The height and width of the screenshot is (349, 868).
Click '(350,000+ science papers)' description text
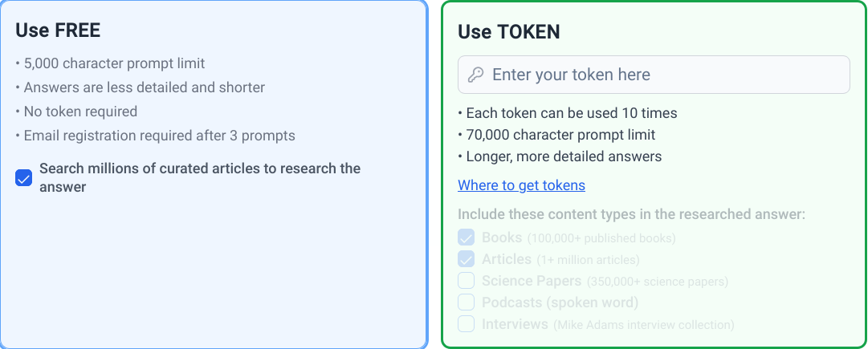658,282
